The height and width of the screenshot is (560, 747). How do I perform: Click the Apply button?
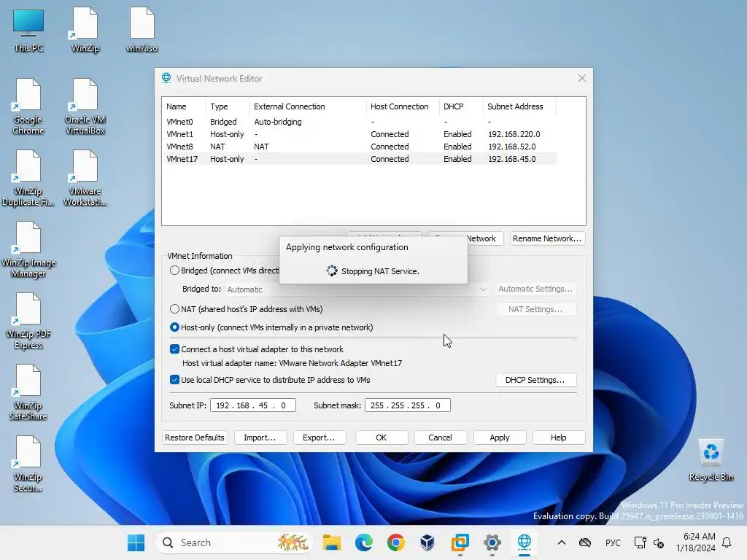point(500,437)
